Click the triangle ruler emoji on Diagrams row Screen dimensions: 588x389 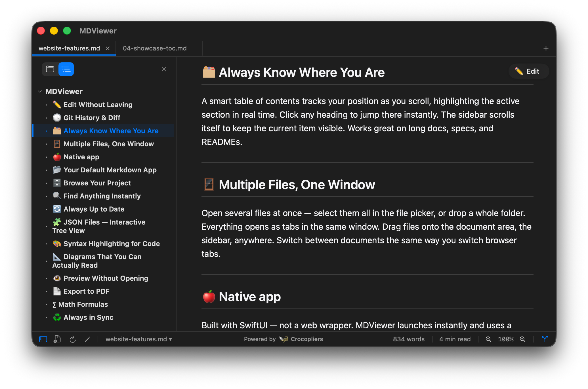[x=57, y=257]
